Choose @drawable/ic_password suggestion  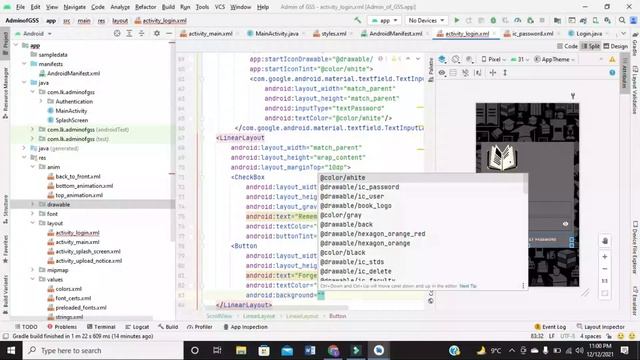[422, 187]
